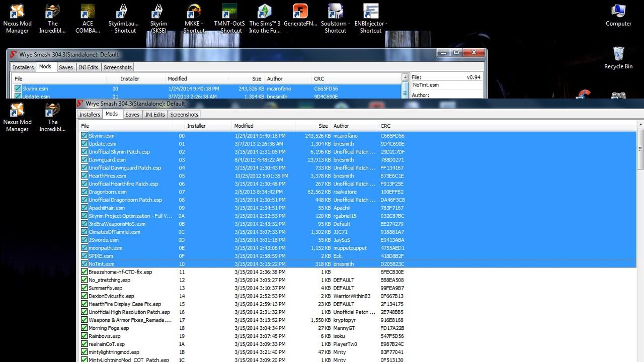The height and width of the screenshot is (362, 644).
Task: Uncheck Update.esm in front window
Action: point(85,144)
